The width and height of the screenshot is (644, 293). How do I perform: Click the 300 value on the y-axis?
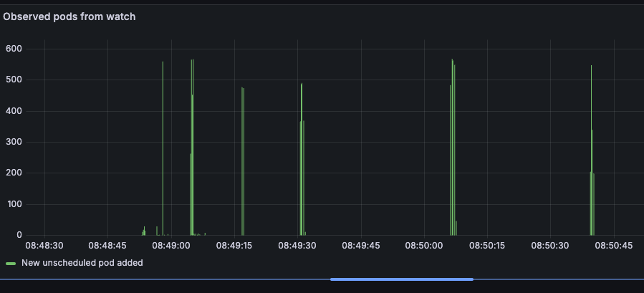click(x=14, y=142)
